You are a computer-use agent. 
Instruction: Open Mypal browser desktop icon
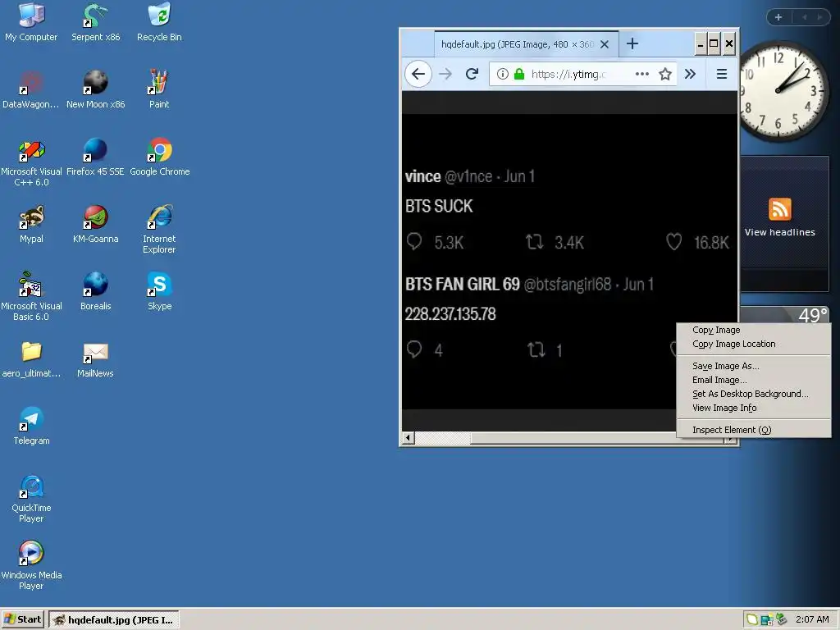[x=31, y=224]
